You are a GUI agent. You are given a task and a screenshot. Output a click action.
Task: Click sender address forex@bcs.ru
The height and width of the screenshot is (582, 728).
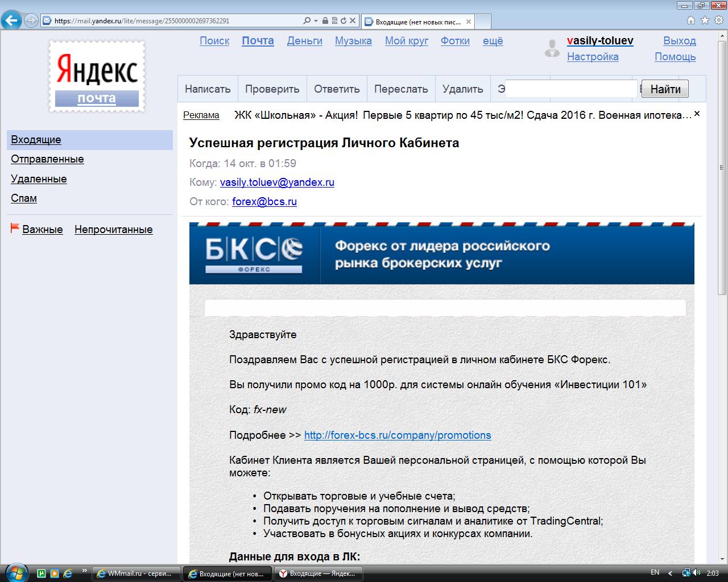[264, 202]
